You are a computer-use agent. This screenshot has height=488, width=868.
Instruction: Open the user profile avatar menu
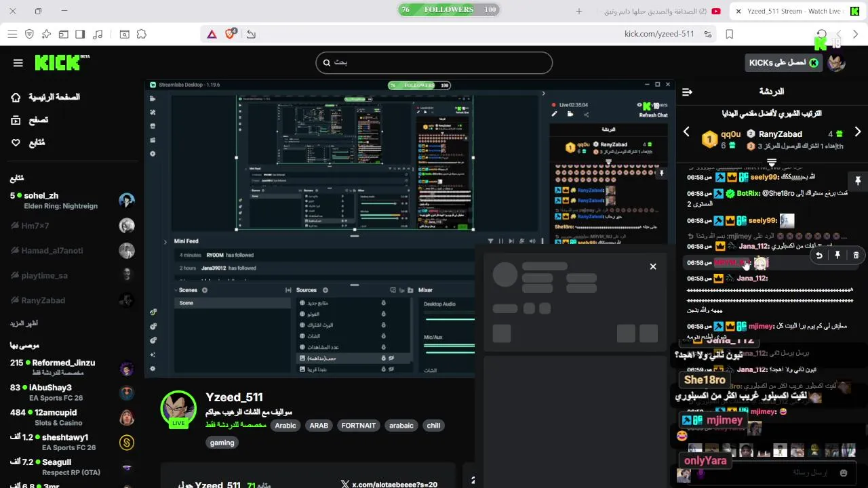pyautogui.click(x=836, y=63)
